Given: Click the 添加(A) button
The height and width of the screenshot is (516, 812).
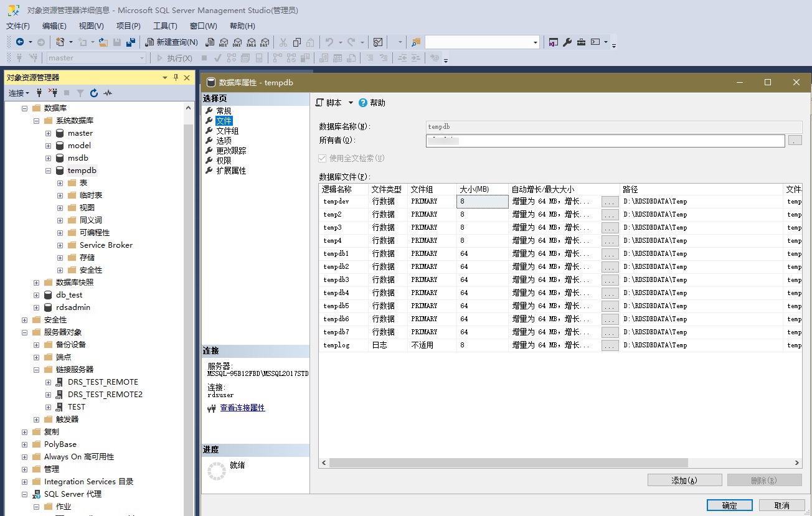Looking at the screenshot, I should tap(684, 481).
